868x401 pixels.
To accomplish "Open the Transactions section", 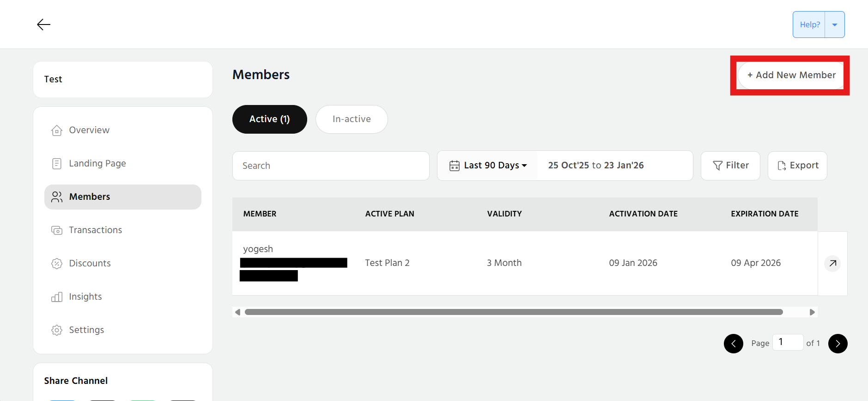I will (x=95, y=230).
